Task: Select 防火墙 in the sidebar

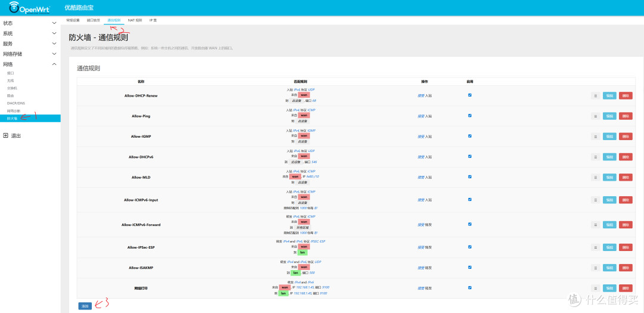Action: click(x=30, y=118)
